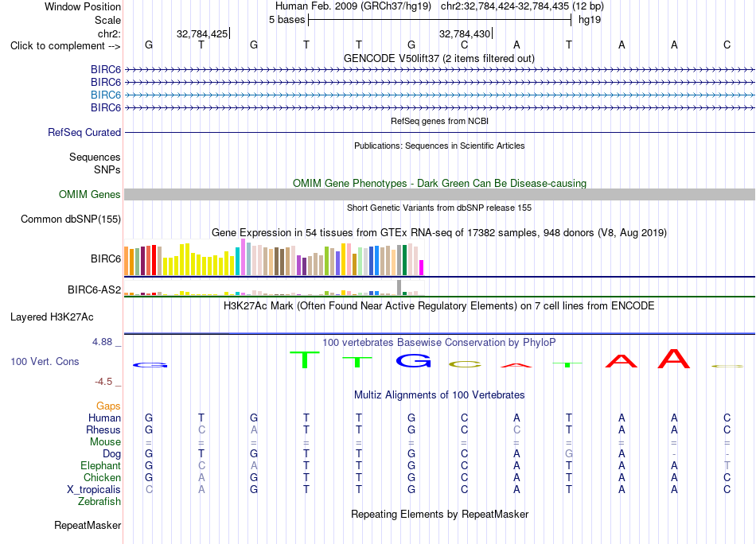Select the Chicken species row label

[102, 477]
